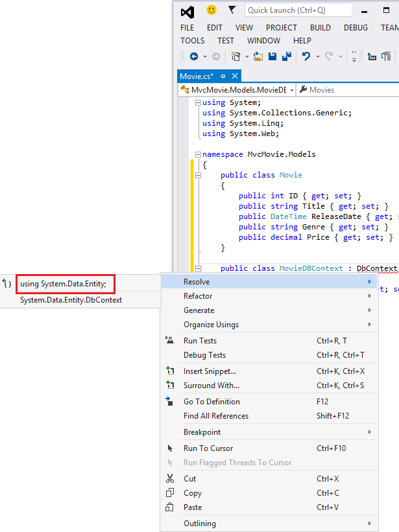The width and height of the screenshot is (399, 532).
Task: Open the Breakpoint submenu
Action: (x=269, y=432)
